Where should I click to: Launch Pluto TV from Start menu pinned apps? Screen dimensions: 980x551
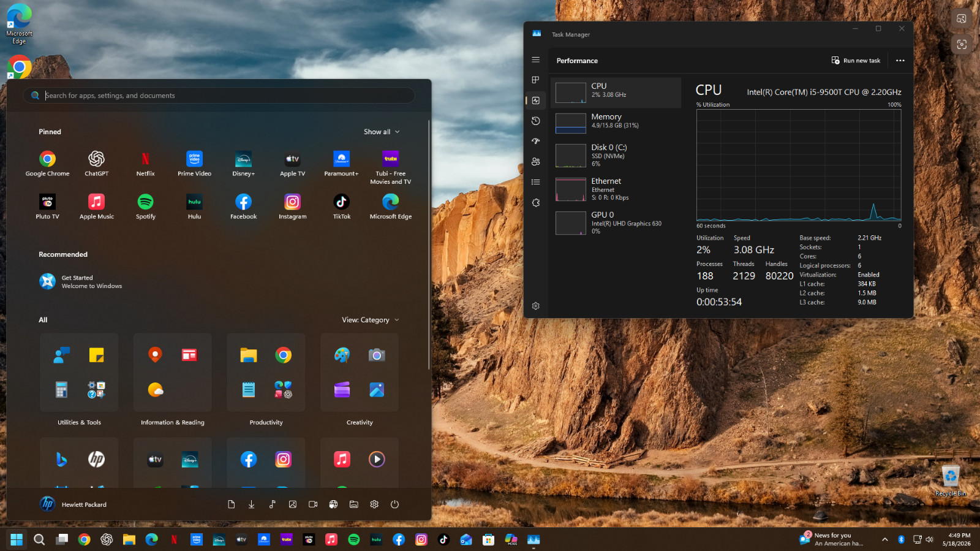tap(47, 207)
